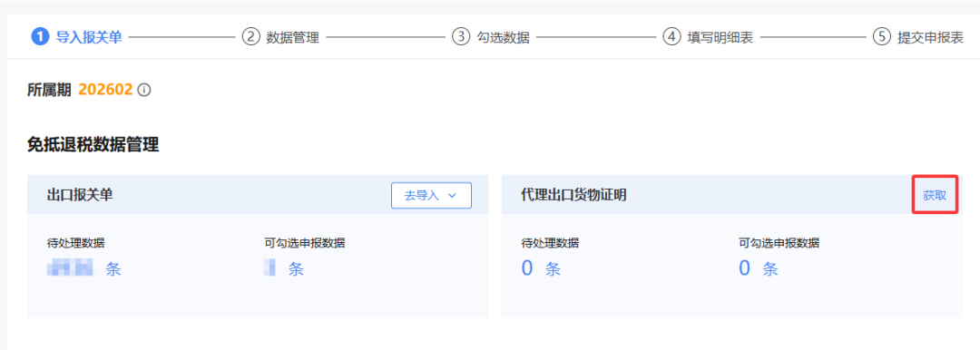Click 待处理数据 0 条 under 代理出口货物证明

coord(541,269)
